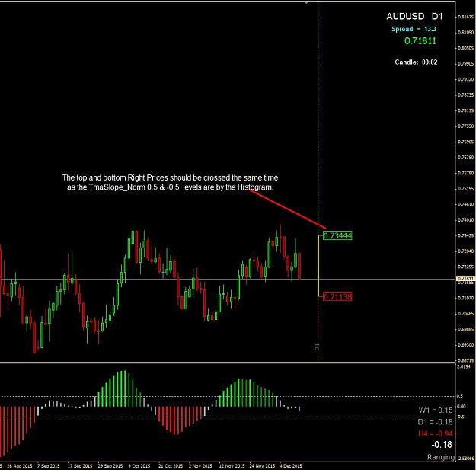Click the large white -0.18 value

click(442, 445)
